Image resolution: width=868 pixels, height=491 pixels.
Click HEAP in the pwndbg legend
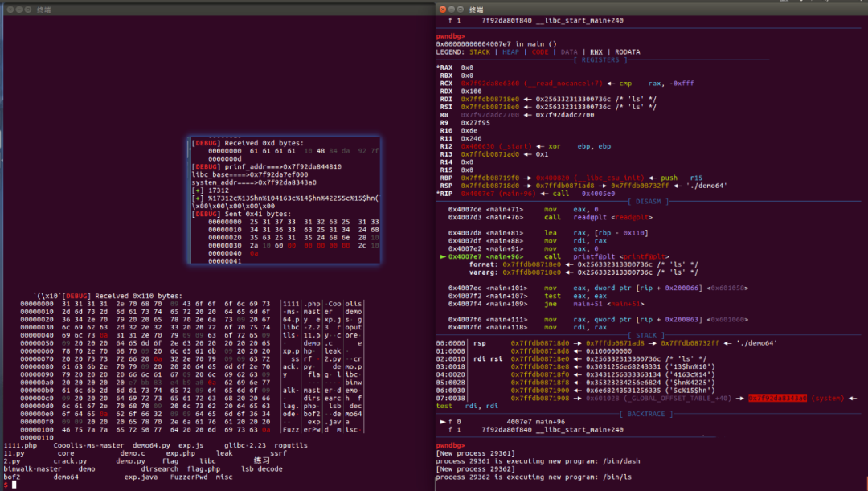pyautogui.click(x=510, y=52)
